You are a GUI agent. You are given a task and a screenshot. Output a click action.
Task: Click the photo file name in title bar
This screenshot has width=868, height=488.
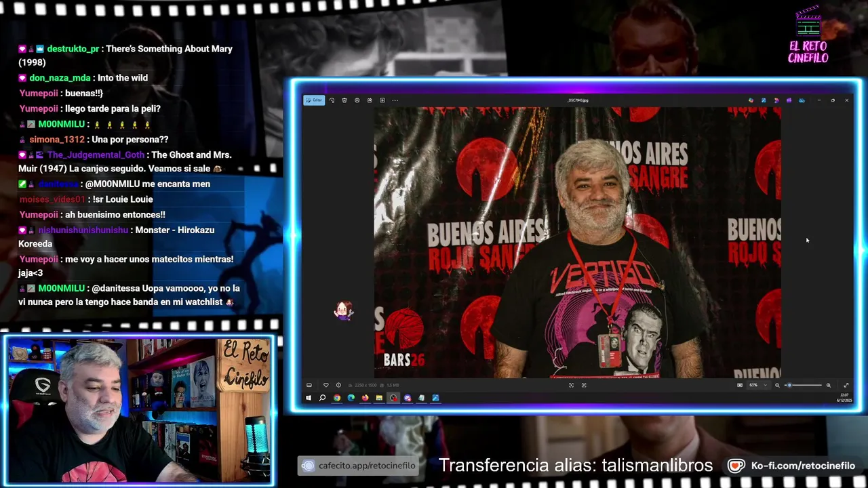(578, 100)
